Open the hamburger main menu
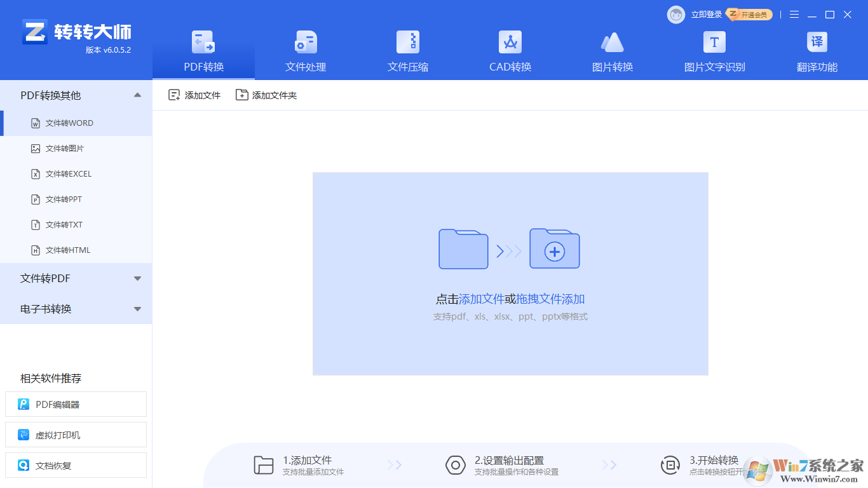This screenshot has height=488, width=868. [794, 15]
